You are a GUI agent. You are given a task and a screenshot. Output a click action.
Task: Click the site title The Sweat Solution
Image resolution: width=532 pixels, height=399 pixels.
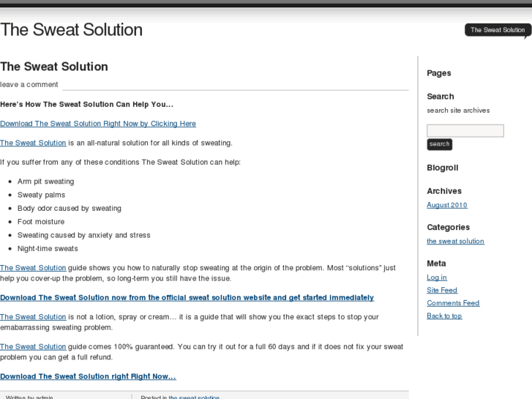click(x=71, y=29)
